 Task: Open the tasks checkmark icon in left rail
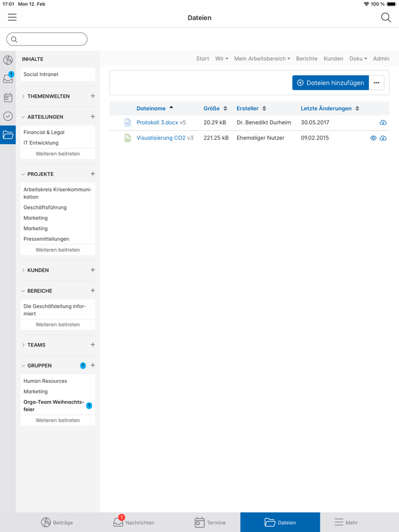(x=8, y=116)
